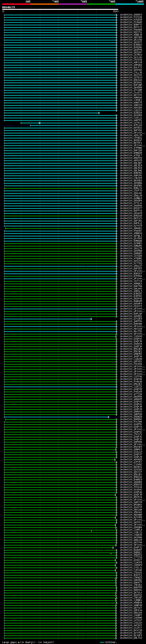Image resolution: width=146 pixels, height=644 pixels.
Task: Select hit label UniRef100_O48903
Action: coord(131,15)
